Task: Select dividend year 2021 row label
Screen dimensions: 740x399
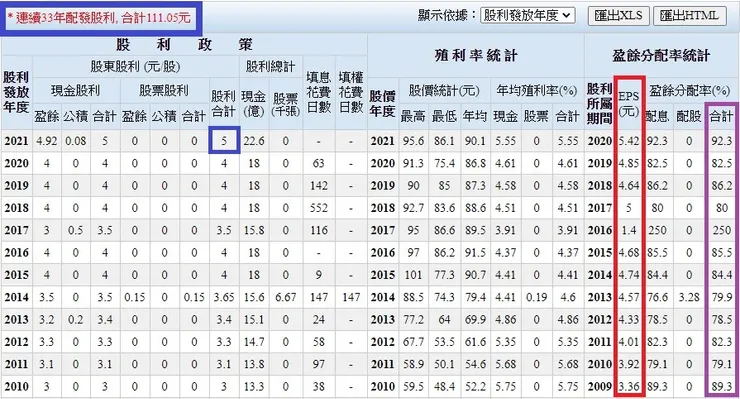Action: click(x=17, y=141)
